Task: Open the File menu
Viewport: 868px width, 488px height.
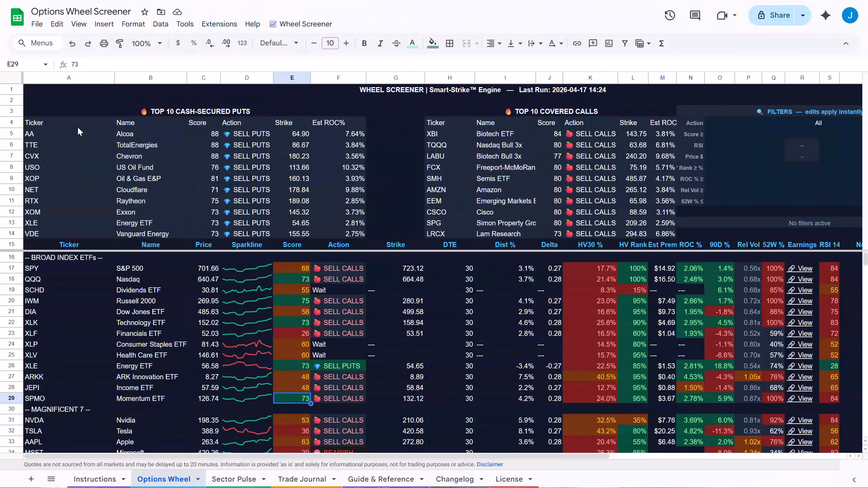Action: pos(37,24)
